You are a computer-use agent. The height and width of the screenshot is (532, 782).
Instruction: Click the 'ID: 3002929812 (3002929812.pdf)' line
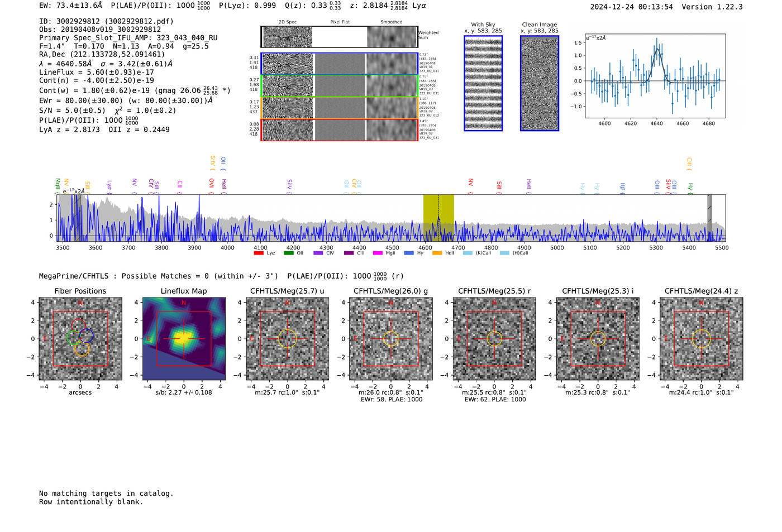(x=106, y=21)
